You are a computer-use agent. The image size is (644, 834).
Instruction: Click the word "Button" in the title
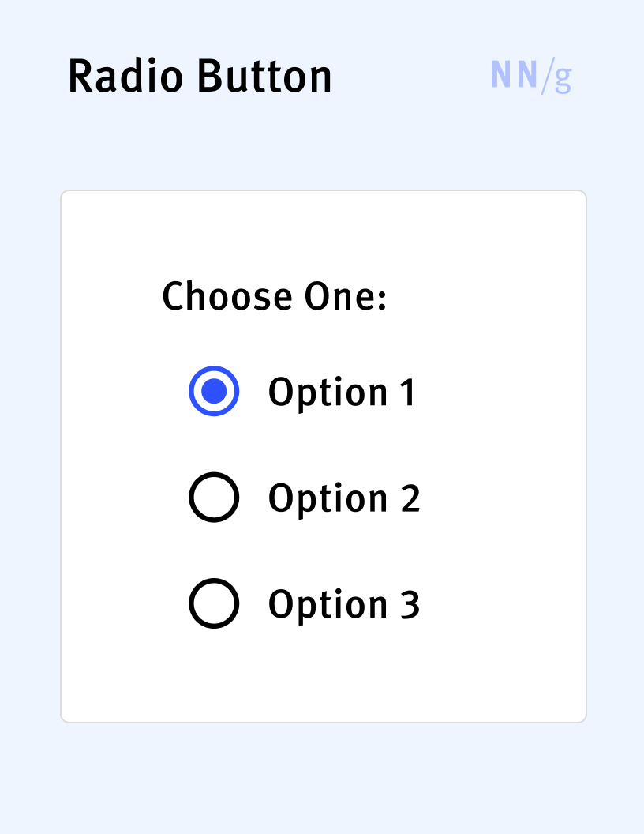tap(264, 77)
